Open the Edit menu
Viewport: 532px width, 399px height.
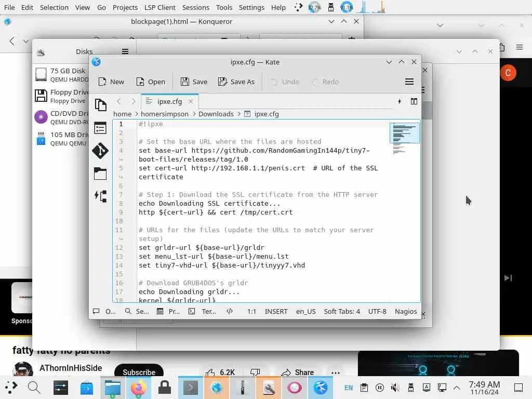[27, 7]
